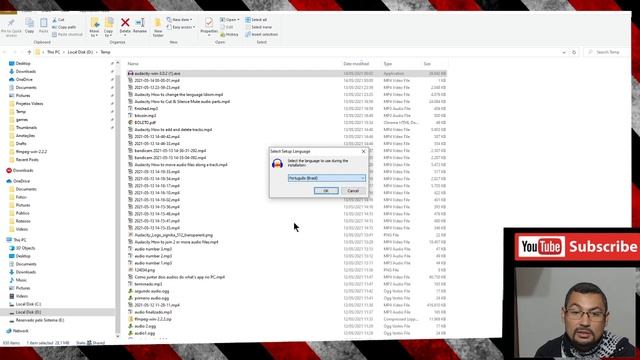Viewport: 640px width, 360px height.
Task: Open the setup language combo box
Action: (x=327, y=178)
